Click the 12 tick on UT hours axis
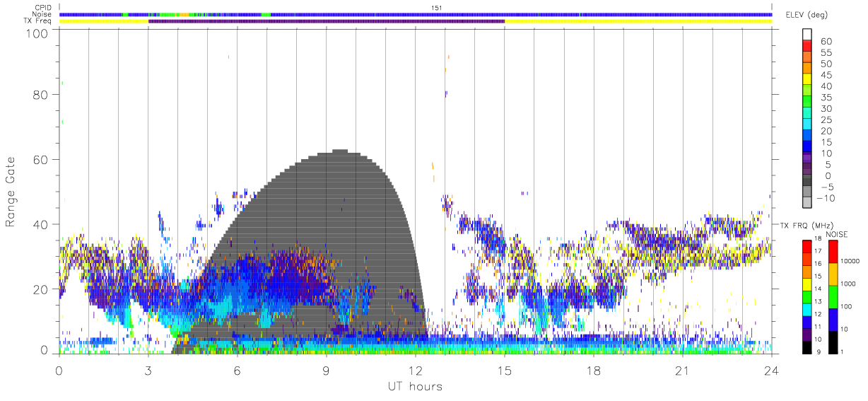This screenshot has width=868, height=401. (416, 370)
